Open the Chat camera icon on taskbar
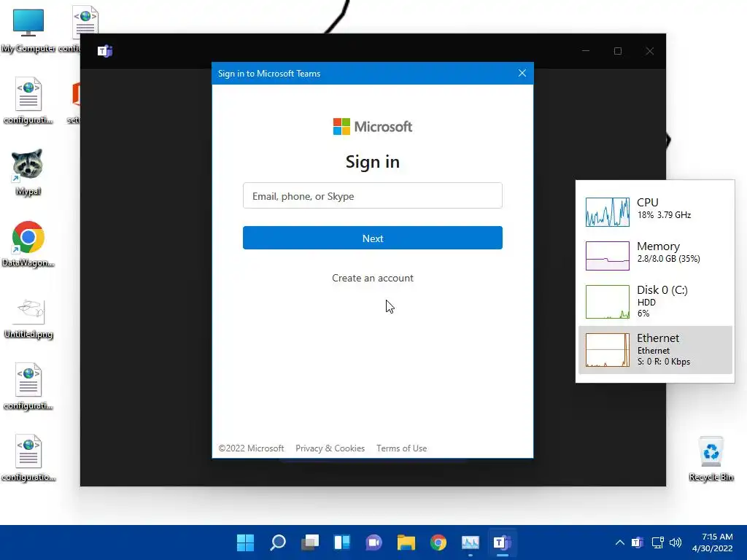Screen dimensions: 747x560 coord(374,542)
